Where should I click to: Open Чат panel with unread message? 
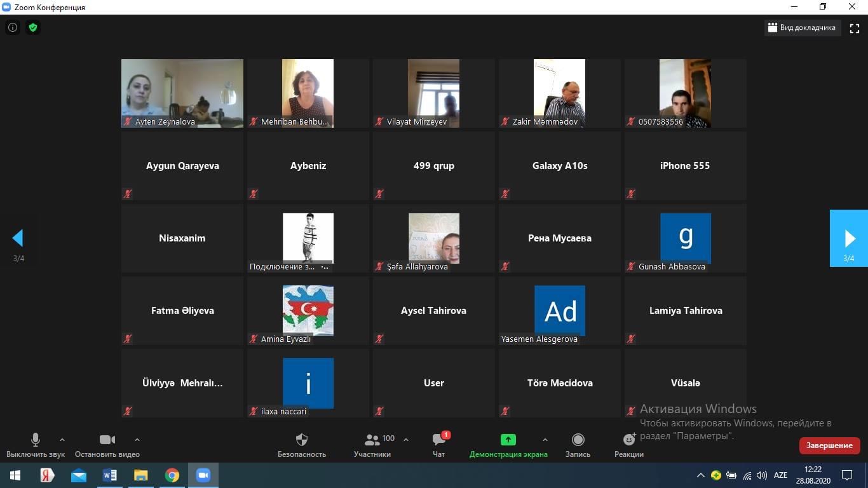click(438, 445)
